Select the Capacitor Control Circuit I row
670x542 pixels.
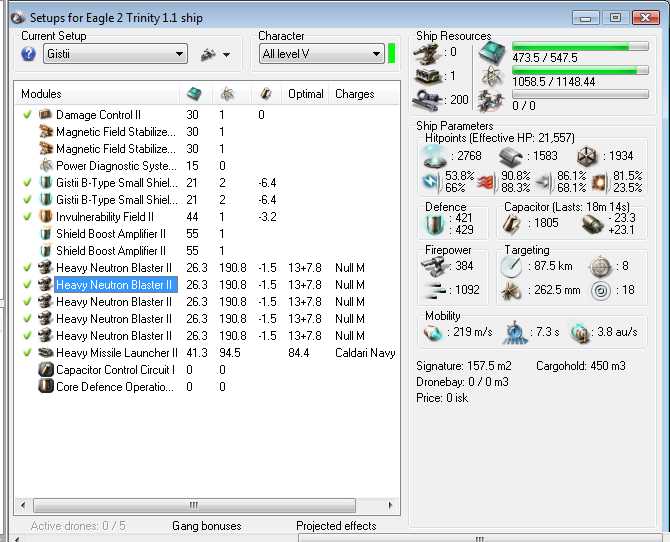[x=207, y=370]
